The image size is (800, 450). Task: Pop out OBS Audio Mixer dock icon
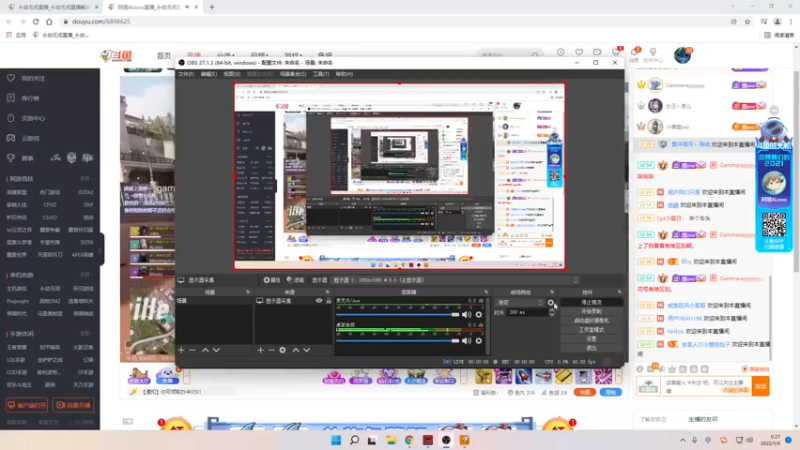486,292
